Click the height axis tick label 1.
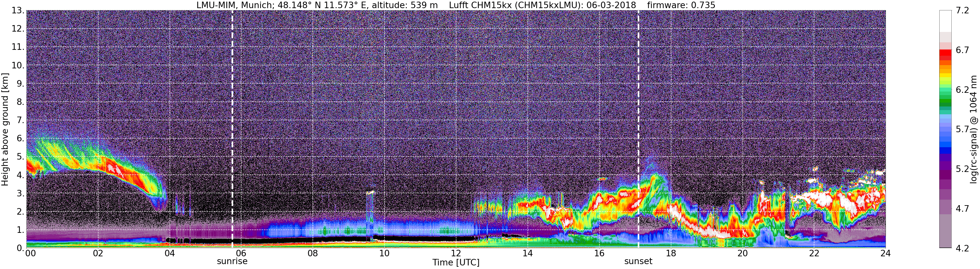The image size is (980, 269). click(21, 230)
